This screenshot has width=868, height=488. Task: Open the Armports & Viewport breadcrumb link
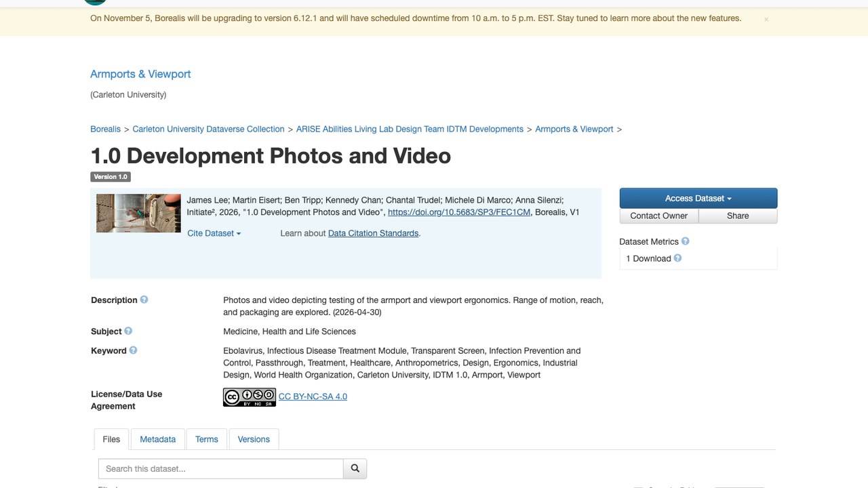[x=574, y=129]
